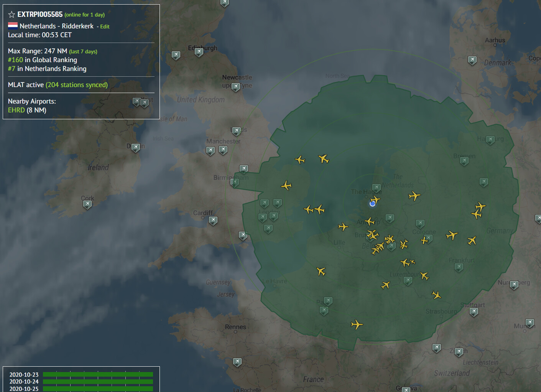Select the Nuremberg airport marker
The height and width of the screenshot is (392, 541).
514,285
